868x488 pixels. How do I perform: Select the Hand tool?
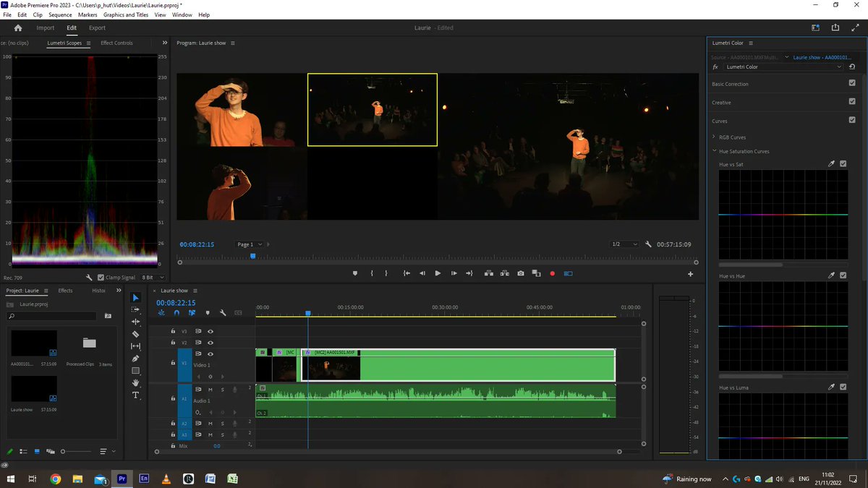135,383
